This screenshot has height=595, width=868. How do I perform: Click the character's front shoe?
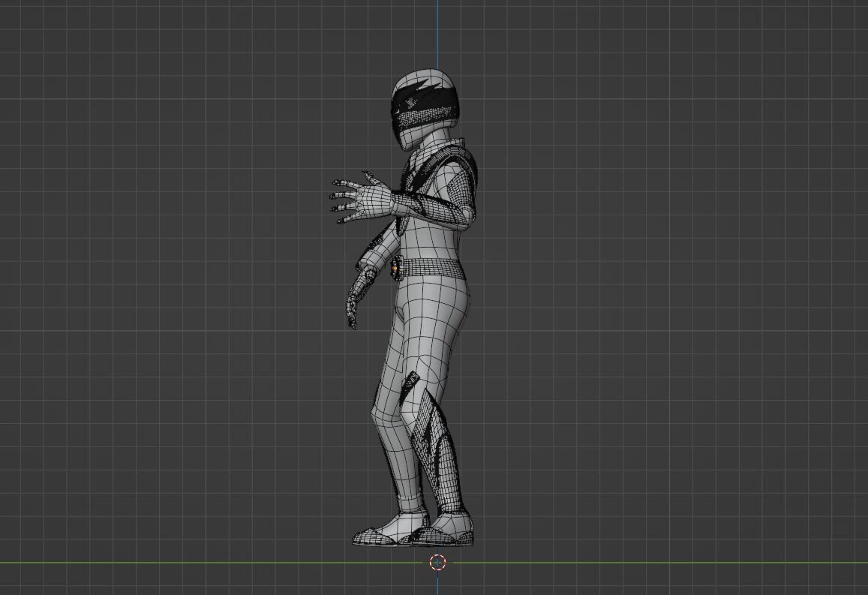(390, 530)
